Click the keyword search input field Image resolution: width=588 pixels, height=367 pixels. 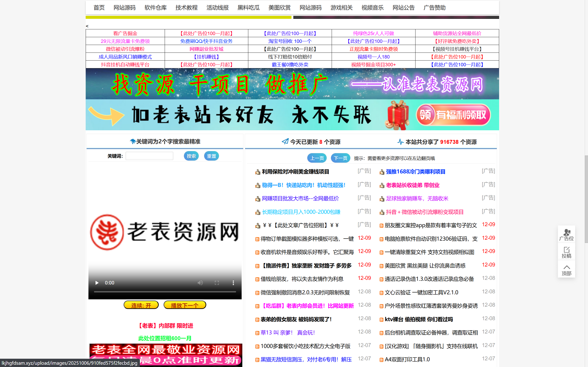pyautogui.click(x=149, y=156)
